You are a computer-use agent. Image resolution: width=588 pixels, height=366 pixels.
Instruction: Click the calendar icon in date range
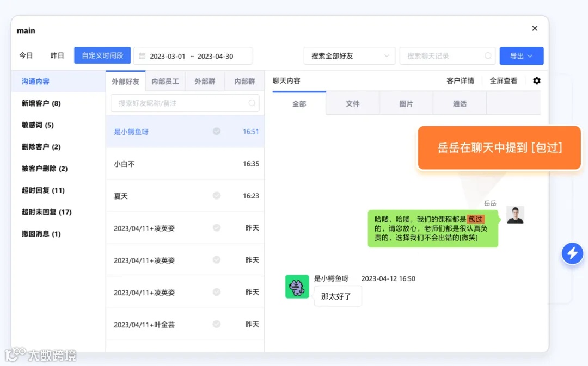pos(142,56)
